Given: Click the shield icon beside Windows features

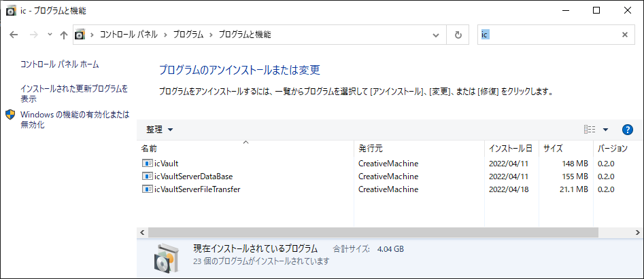Looking at the screenshot, I should 10,114.
